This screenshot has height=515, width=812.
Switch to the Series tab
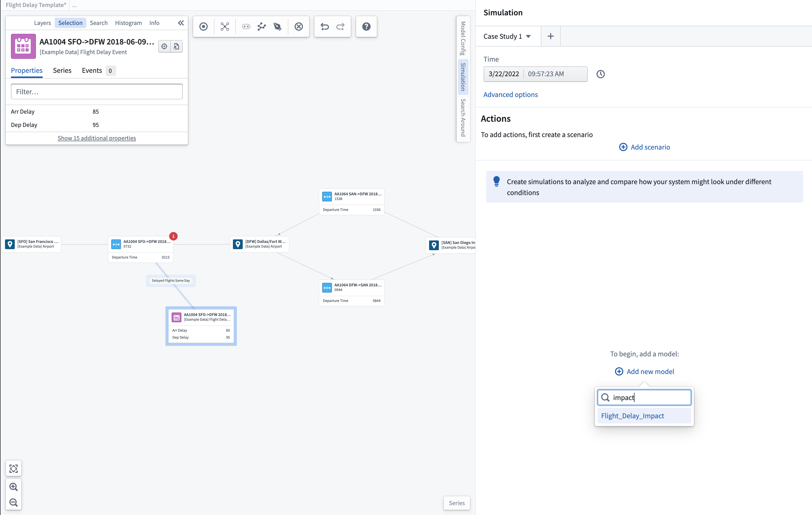coord(62,70)
